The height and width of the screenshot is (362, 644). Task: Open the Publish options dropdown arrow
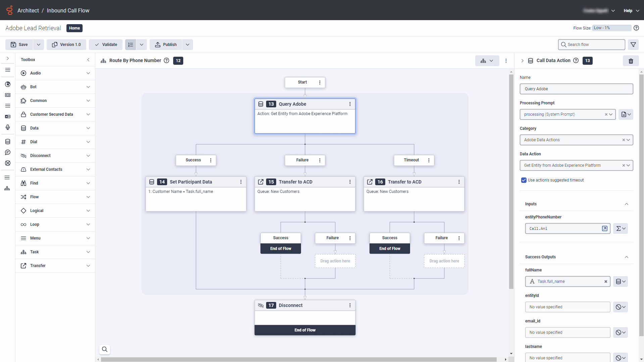pyautogui.click(x=188, y=45)
